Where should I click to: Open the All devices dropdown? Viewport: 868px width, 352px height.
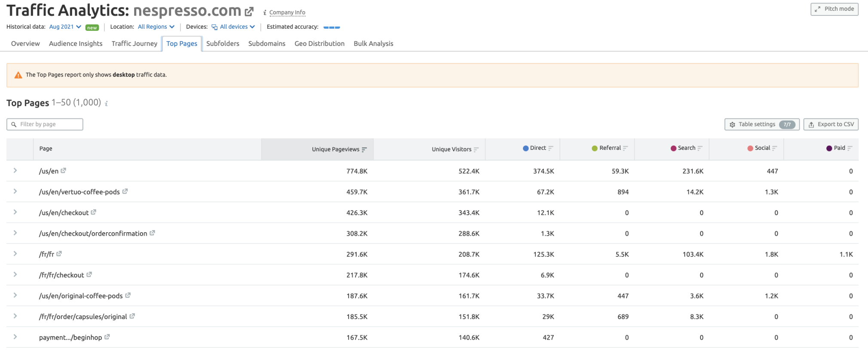pyautogui.click(x=233, y=27)
